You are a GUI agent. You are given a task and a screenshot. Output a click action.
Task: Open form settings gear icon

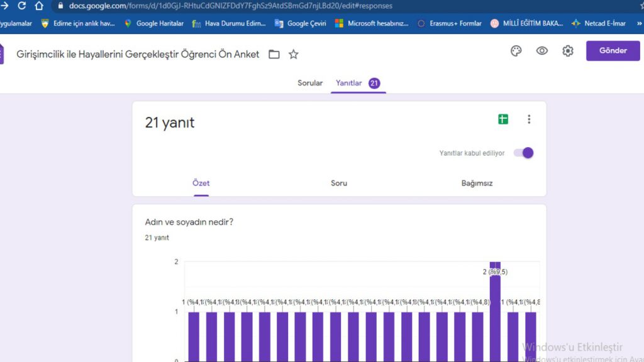(x=567, y=51)
